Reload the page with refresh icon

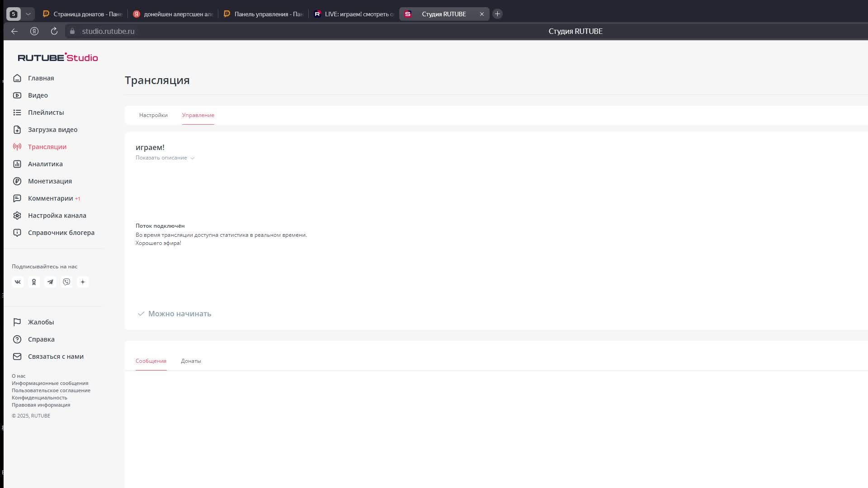[x=54, y=31]
